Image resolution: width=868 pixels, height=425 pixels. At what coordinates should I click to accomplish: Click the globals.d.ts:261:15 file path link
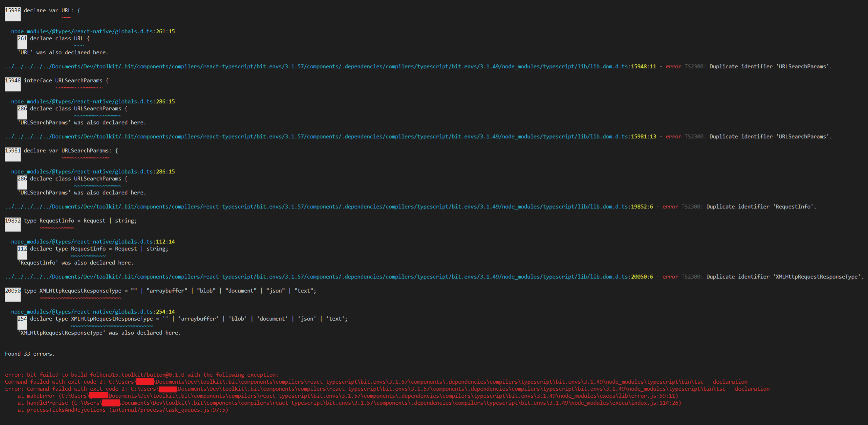[93, 32]
